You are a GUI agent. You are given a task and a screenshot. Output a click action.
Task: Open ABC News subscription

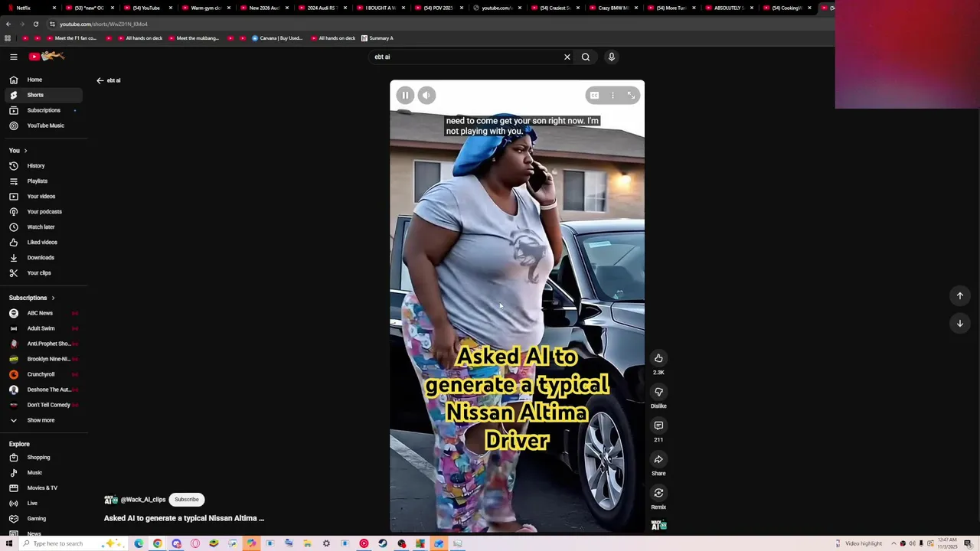point(44,313)
